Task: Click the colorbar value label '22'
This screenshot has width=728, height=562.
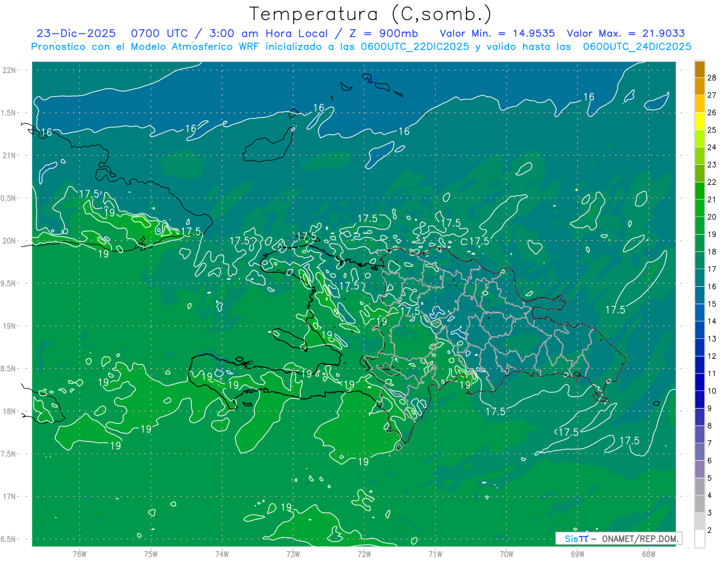Action: [x=712, y=182]
